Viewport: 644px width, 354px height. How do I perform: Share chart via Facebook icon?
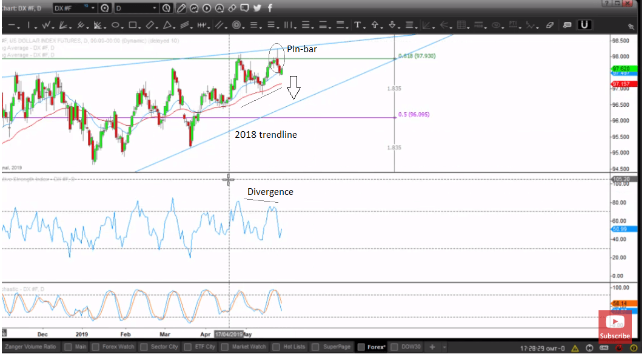point(270,9)
